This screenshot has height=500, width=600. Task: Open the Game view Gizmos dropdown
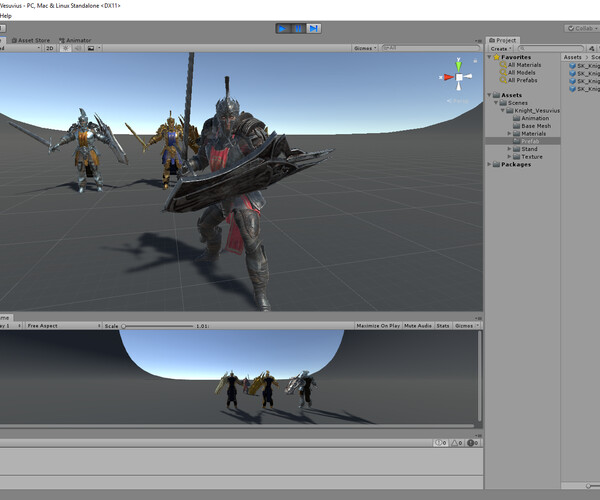coord(466,326)
